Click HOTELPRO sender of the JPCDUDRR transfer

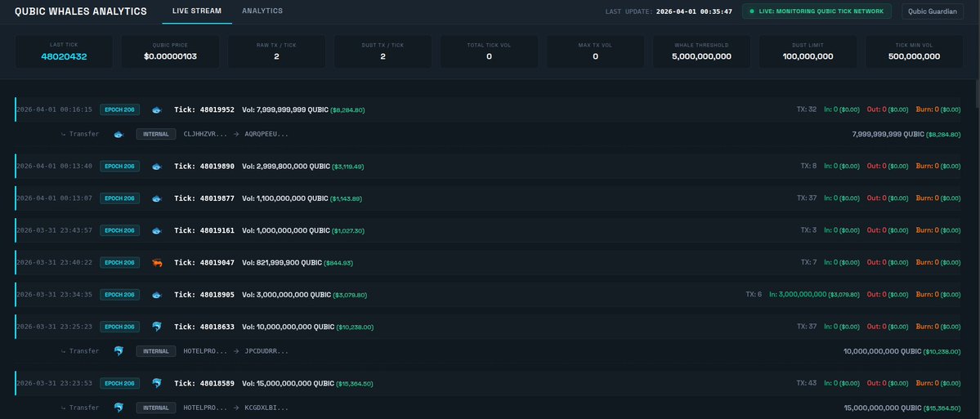pos(205,351)
